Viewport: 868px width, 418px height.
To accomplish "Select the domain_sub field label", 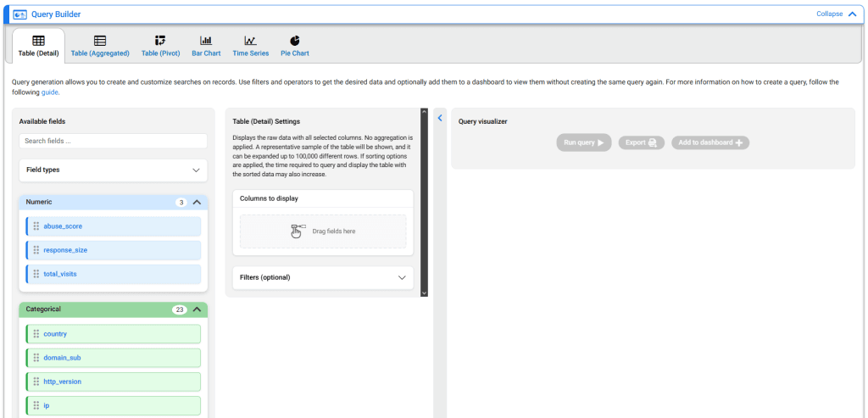I will (62, 358).
